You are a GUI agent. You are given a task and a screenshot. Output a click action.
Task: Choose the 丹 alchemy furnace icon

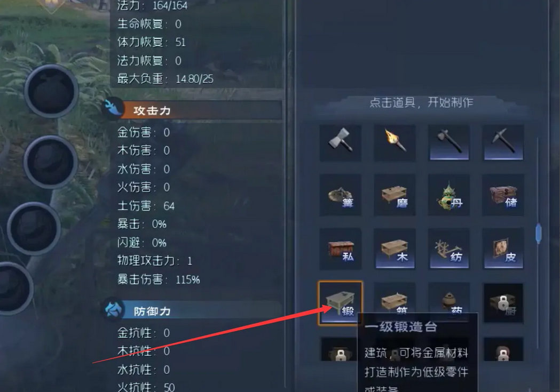[x=449, y=195]
